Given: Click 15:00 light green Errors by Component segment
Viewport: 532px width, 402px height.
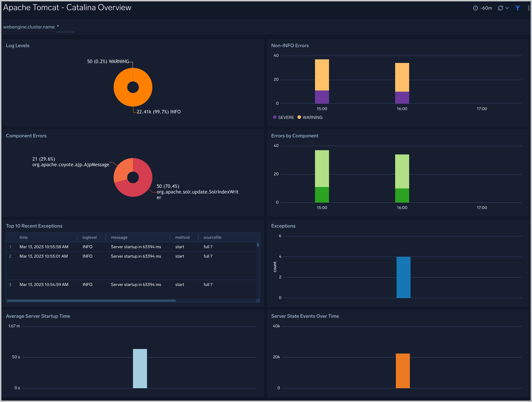Looking at the screenshot, I should pyautogui.click(x=322, y=169).
